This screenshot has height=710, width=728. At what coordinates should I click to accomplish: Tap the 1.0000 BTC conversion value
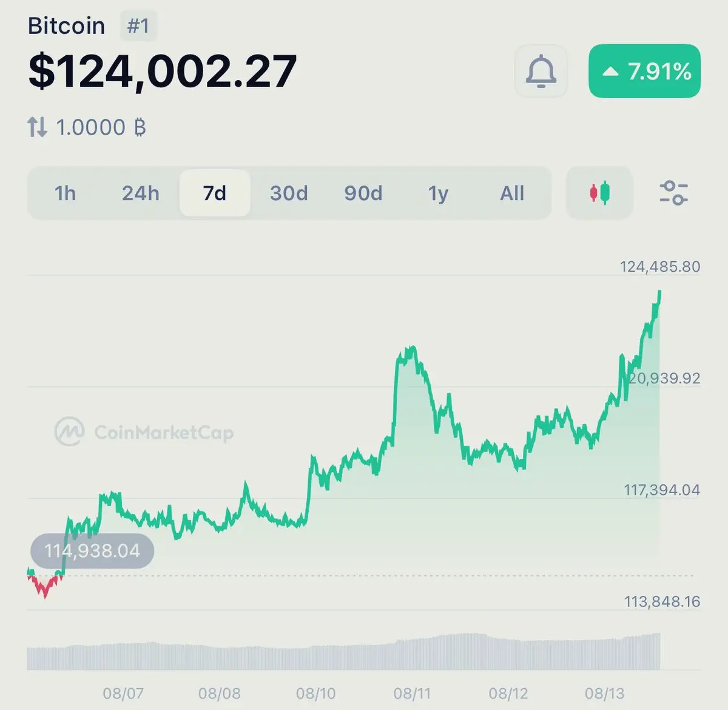101,127
